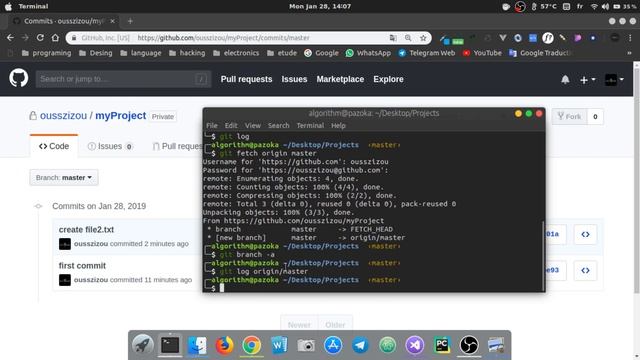This screenshot has height=360, width=640.
Task: Click avatar next to create file2.txt commit
Action: 64,244
